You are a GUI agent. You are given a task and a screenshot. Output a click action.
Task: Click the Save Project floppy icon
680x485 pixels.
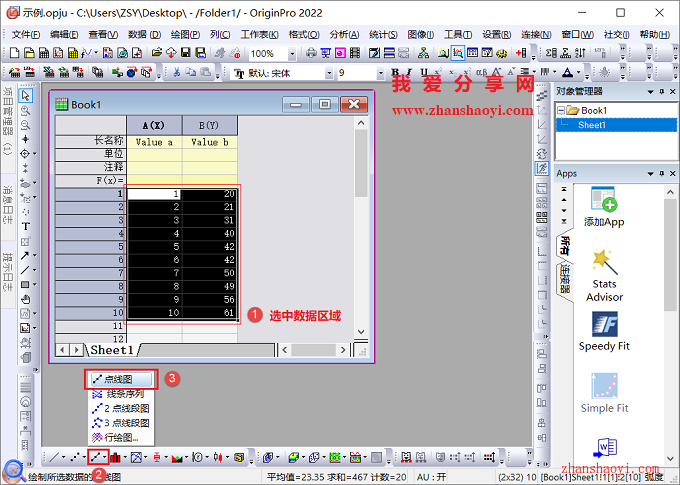click(186, 53)
